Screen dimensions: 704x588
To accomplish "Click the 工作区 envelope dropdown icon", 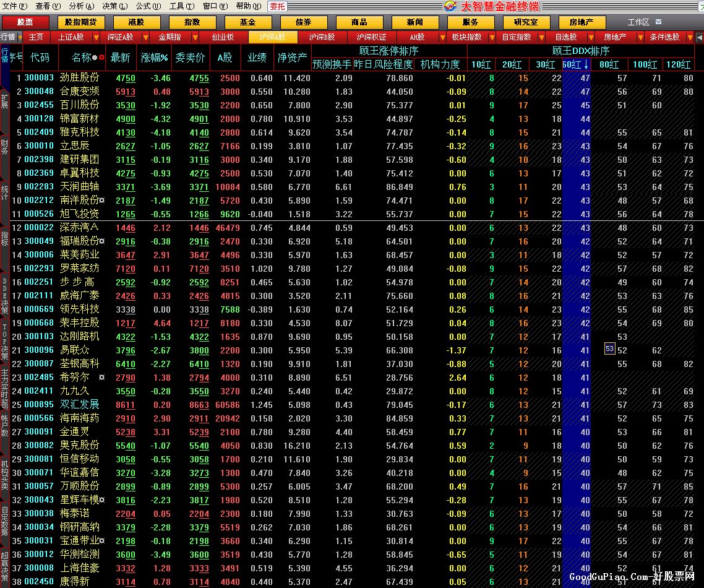I will 658,22.
